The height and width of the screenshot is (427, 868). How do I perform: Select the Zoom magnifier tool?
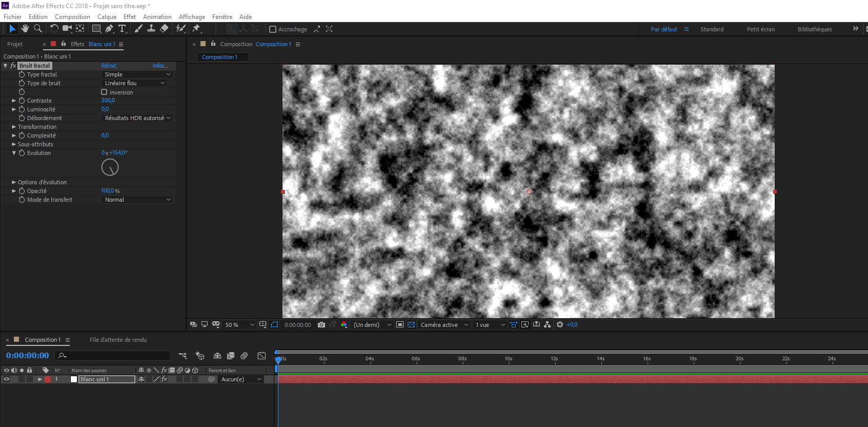37,29
